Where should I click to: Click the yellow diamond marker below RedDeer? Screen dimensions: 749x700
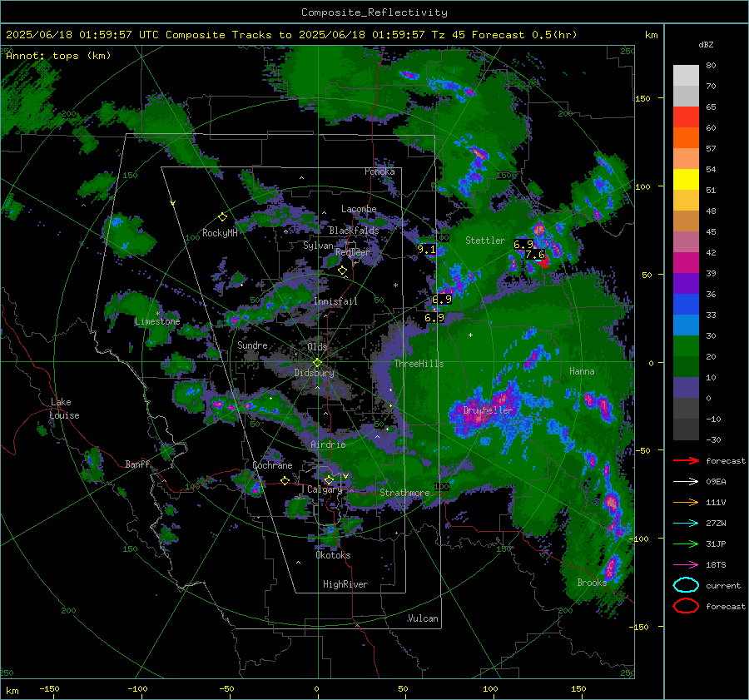click(x=342, y=271)
